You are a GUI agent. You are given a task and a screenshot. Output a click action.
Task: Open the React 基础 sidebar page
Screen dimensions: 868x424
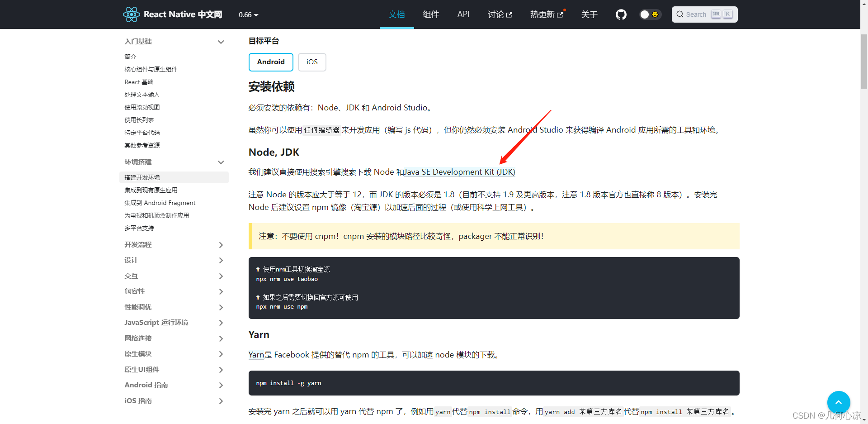[x=139, y=82]
